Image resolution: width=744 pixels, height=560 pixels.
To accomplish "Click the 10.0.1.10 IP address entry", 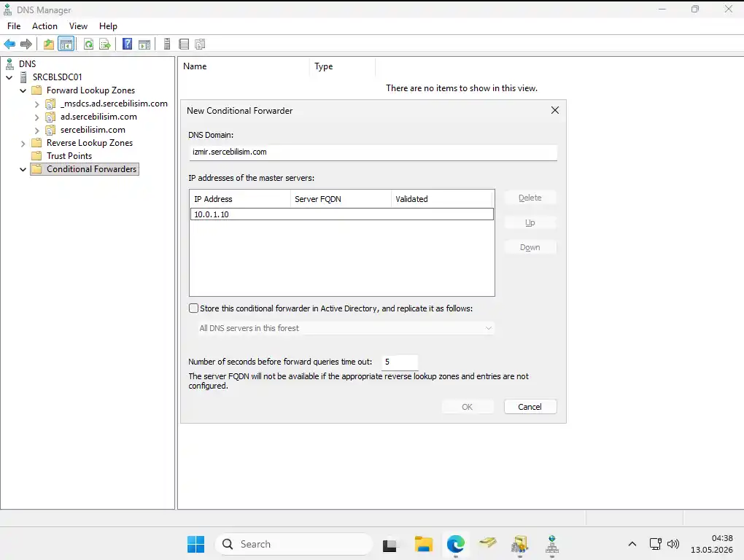I will (341, 214).
